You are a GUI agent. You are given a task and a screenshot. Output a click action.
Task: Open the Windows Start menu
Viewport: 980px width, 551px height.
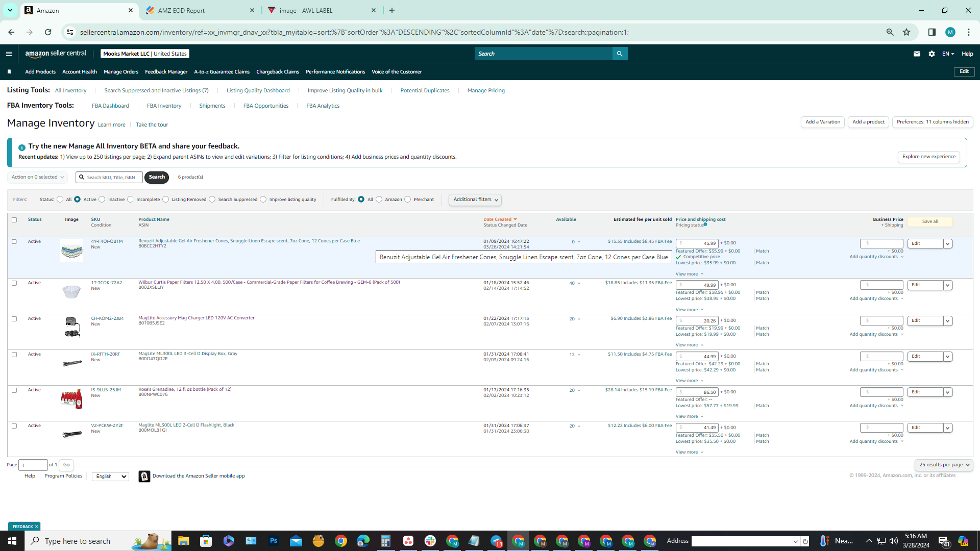12,541
